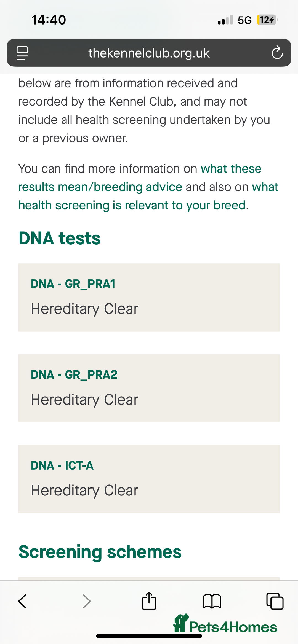Go back to the previous page
Screen dimensions: 298x644
coord(22,601)
